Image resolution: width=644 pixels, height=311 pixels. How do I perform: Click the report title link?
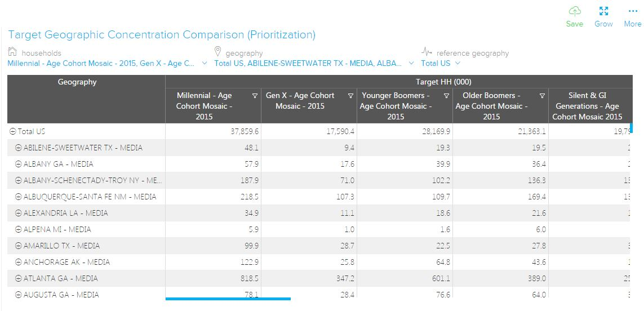(x=162, y=35)
